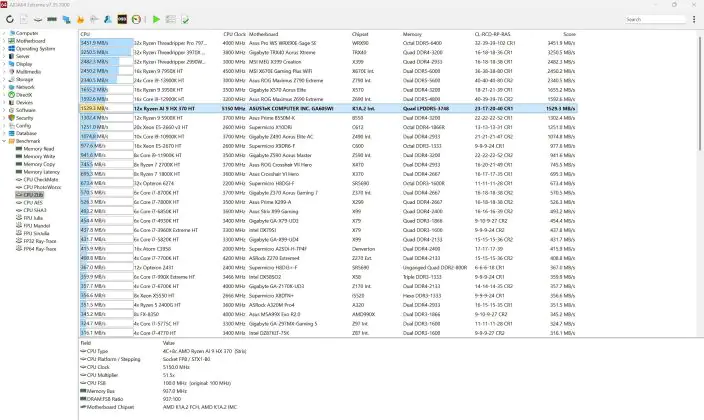The image size is (704, 420).
Task: Open CPU SHA3 benchmark
Action: pos(35,210)
